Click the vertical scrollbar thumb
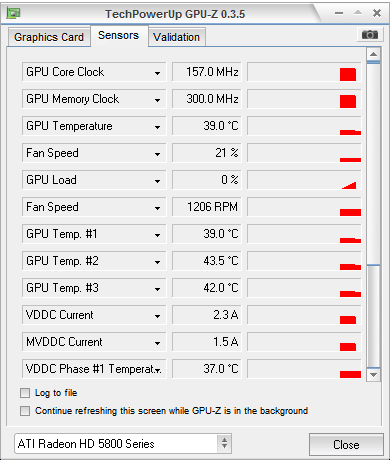The height and width of the screenshot is (460, 390). point(373,163)
